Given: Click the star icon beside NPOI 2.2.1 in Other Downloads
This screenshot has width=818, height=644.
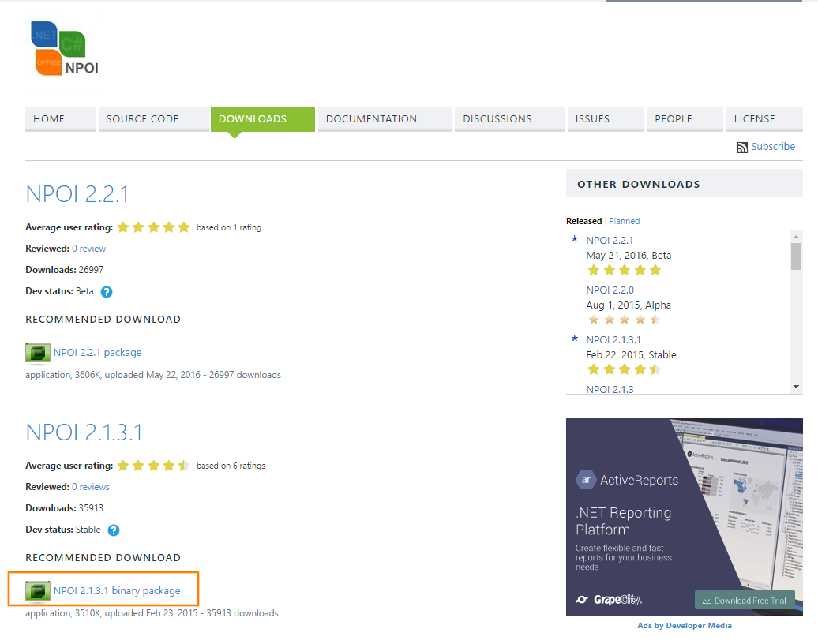Looking at the screenshot, I should click(x=574, y=239).
